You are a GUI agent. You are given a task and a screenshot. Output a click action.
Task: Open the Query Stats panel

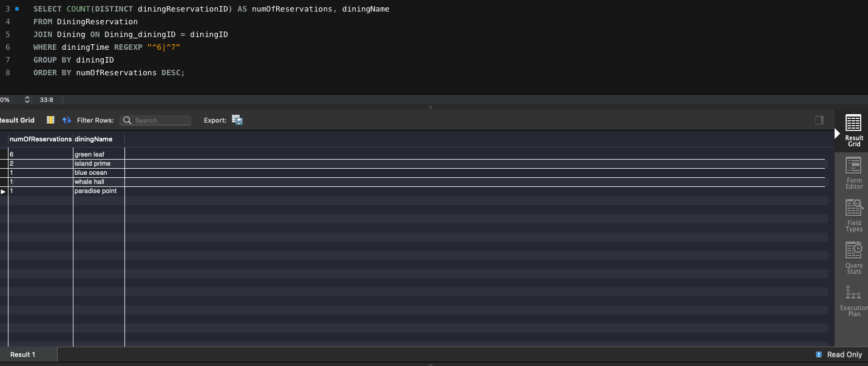point(853,258)
